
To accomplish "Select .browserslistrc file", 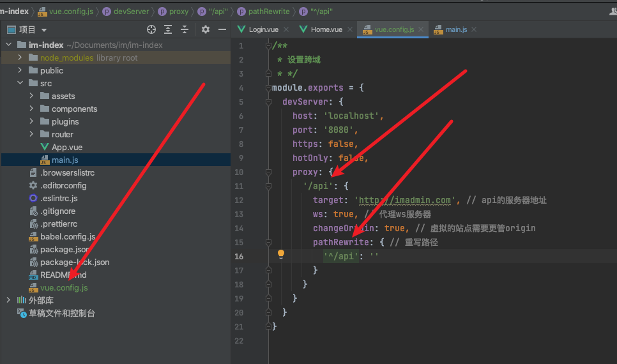I will click(x=67, y=173).
